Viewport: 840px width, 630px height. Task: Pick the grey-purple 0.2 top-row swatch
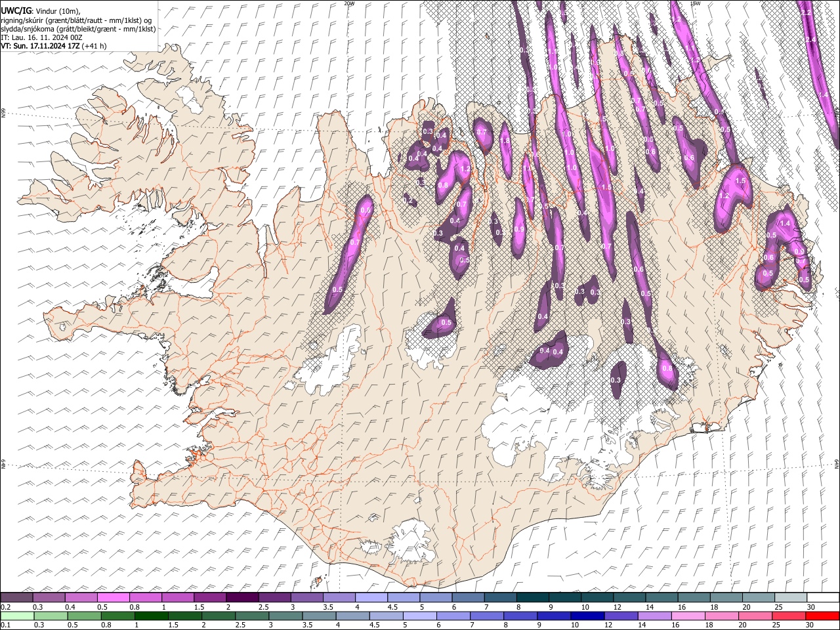(x=17, y=597)
